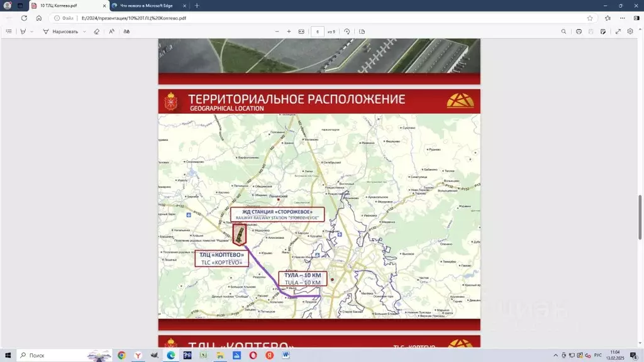Toggle the Edge sidebar icon

[636, 18]
